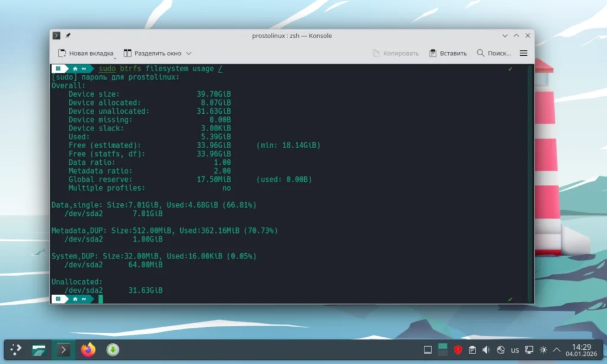The image size is (607, 364).
Task: Minimize the Konsole window
Action: click(505, 36)
